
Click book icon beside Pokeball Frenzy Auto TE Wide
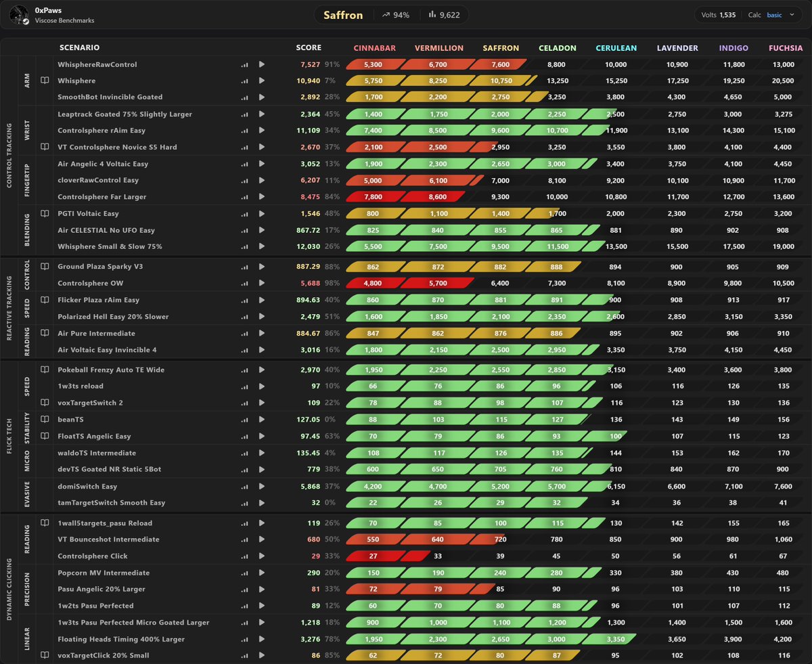click(45, 370)
